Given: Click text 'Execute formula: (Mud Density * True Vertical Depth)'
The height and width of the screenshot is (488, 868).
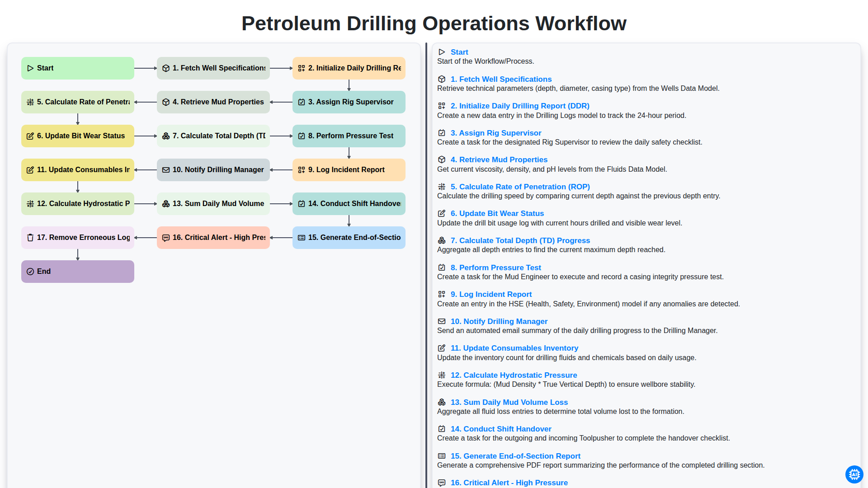Looking at the screenshot, I should pyautogui.click(x=522, y=384).
